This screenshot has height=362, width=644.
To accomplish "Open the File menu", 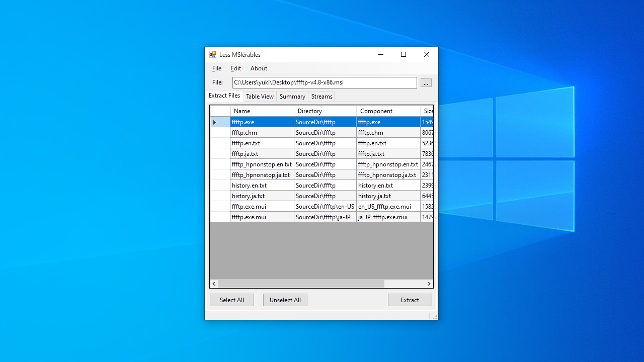I will [x=217, y=68].
